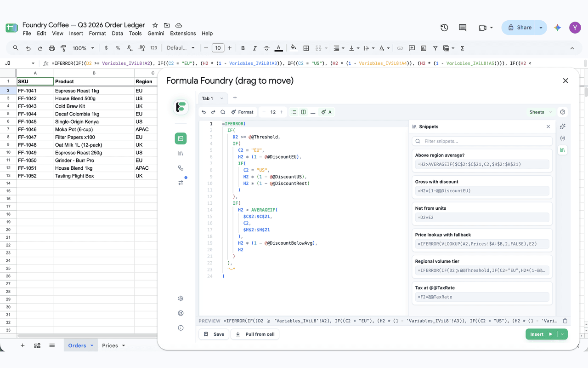Screen dimensions: 588x368
Task: Add a new tab in Formula Foundry
Action: [x=235, y=98]
